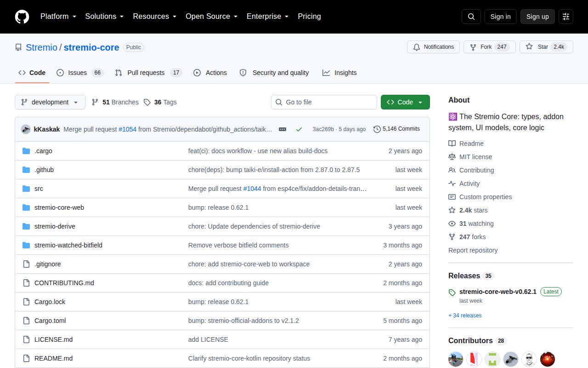The height and width of the screenshot is (368, 588).
Task: Open the Security and quality tab
Action: 274,73
